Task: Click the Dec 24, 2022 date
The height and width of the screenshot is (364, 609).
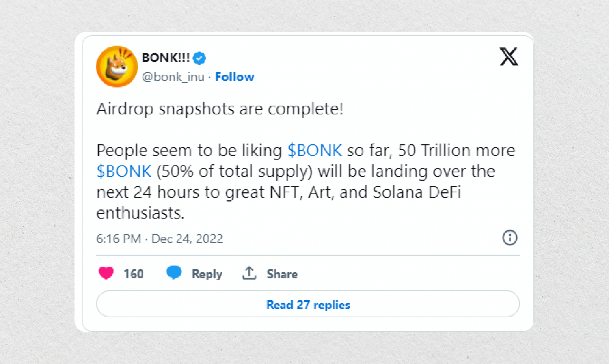Action: [x=188, y=239]
